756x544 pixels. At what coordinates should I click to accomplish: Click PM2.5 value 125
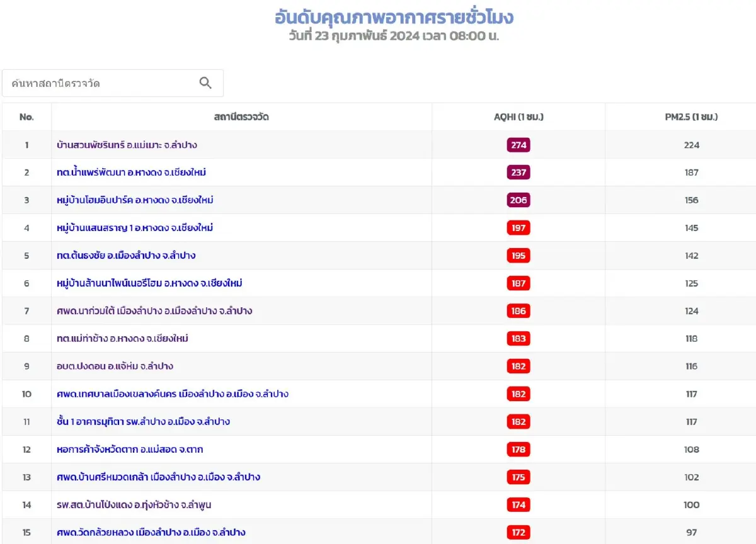[x=692, y=283]
